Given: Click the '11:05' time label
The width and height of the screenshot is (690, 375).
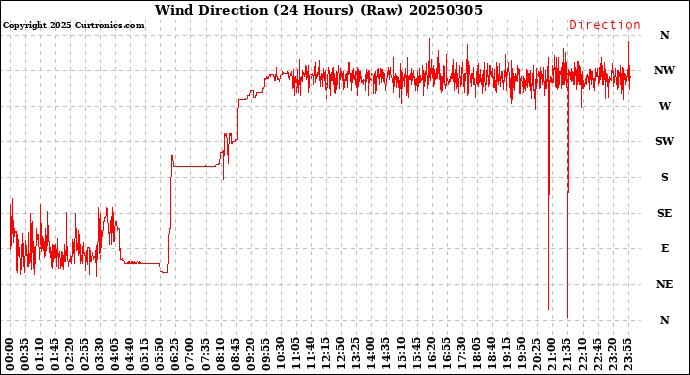Looking at the screenshot, I should coord(296,354).
